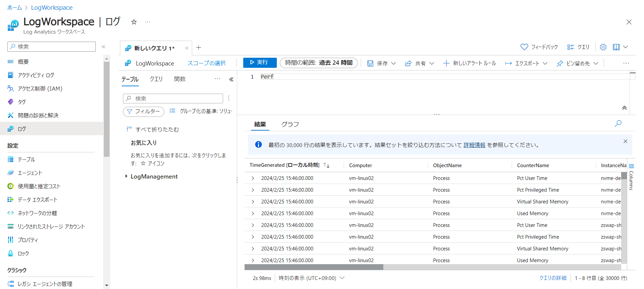This screenshot has width=644, height=289.
Task: Open the Columns side panel
Action: (631, 178)
